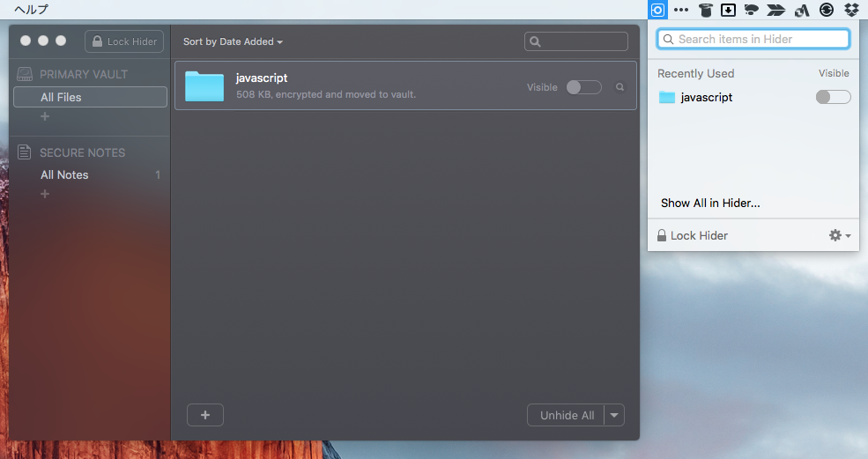Image resolution: width=868 pixels, height=459 pixels.
Task: Toggle javascript Visible switch in main window
Action: [x=583, y=87]
